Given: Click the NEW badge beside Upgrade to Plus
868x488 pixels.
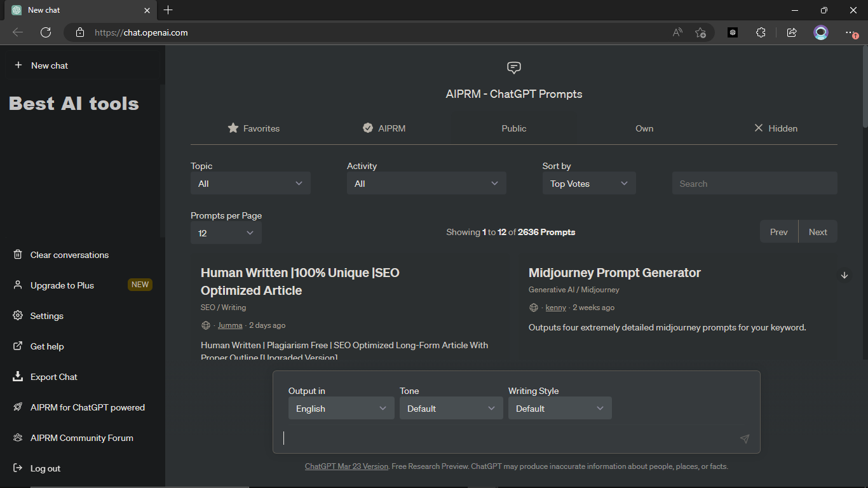Looking at the screenshot, I should click(140, 285).
